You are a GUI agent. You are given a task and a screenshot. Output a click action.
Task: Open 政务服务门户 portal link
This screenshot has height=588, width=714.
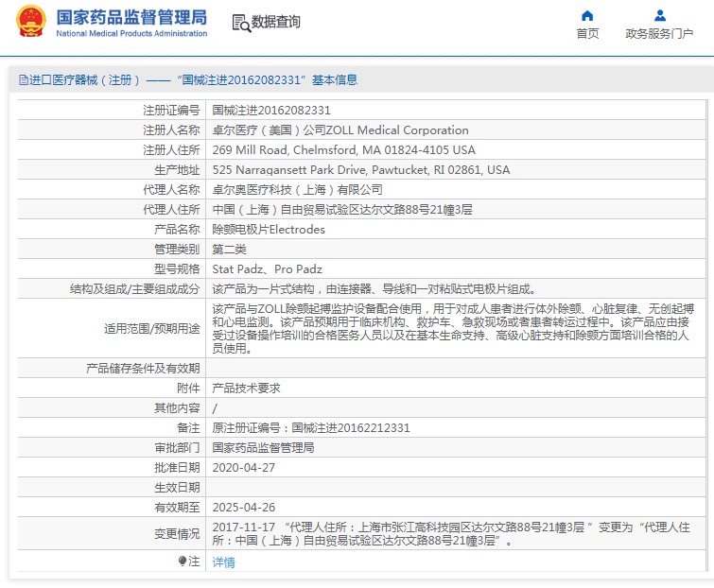[659, 34]
